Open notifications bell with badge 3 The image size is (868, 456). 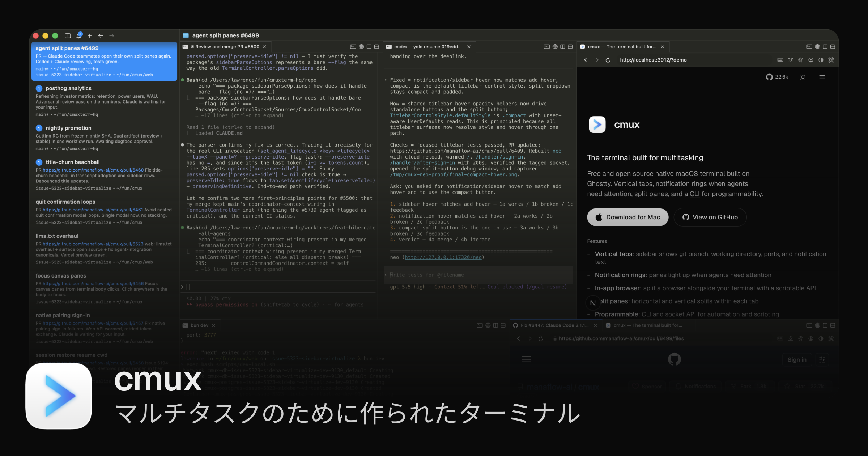coord(79,35)
